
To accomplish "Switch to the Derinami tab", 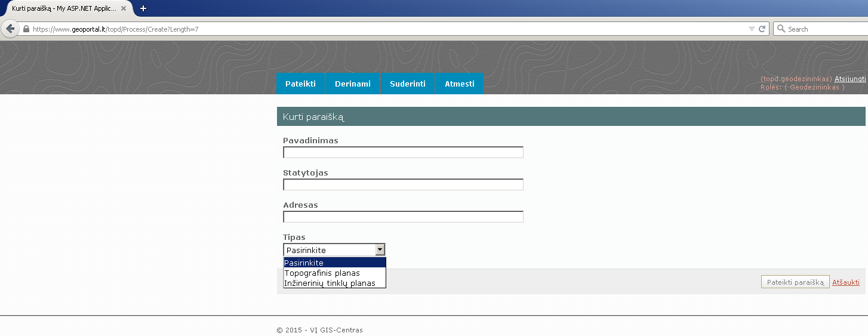I will (353, 84).
